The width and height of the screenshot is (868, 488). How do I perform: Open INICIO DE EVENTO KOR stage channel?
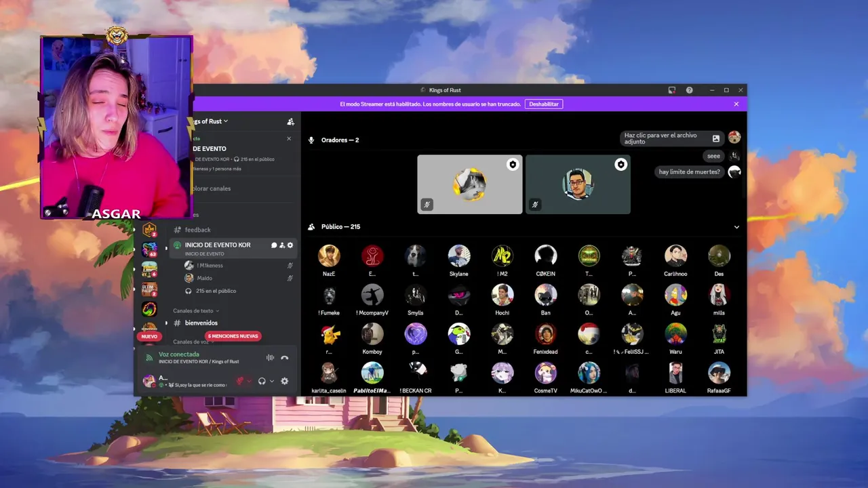pos(233,248)
